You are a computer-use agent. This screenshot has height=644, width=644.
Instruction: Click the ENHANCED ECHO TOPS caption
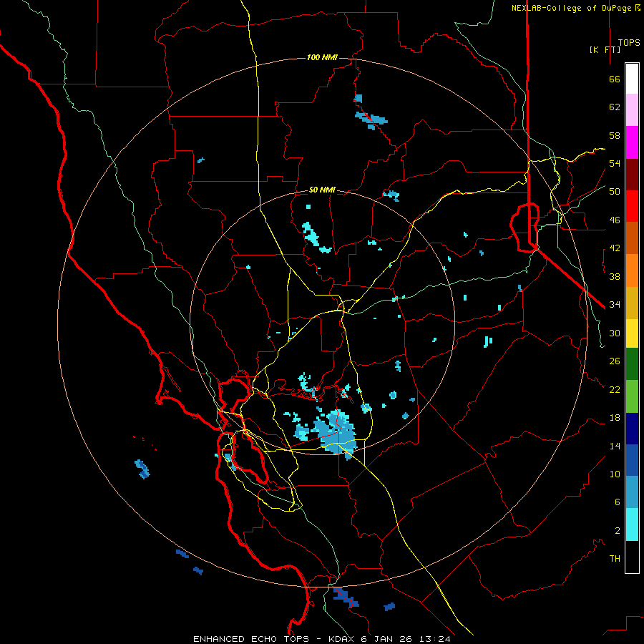(251, 639)
